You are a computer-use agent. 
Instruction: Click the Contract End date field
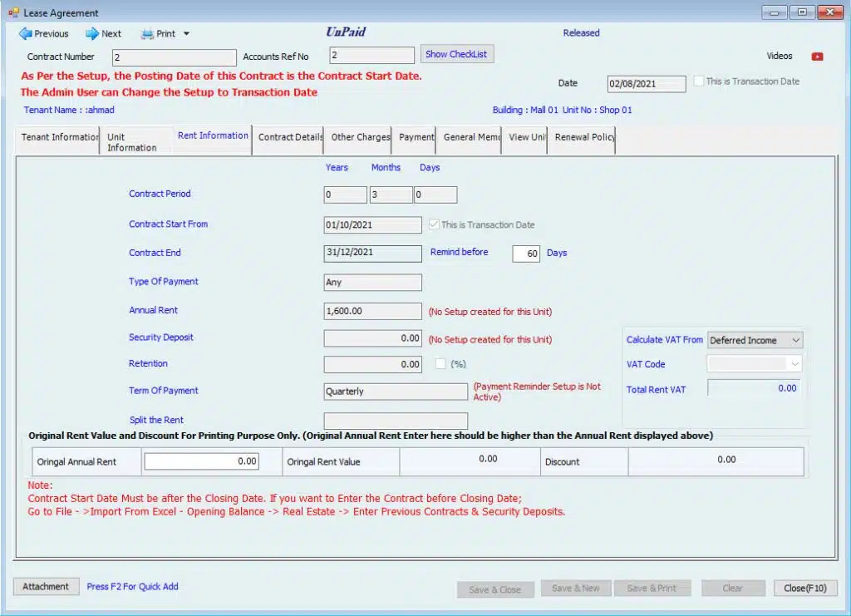[x=373, y=253]
